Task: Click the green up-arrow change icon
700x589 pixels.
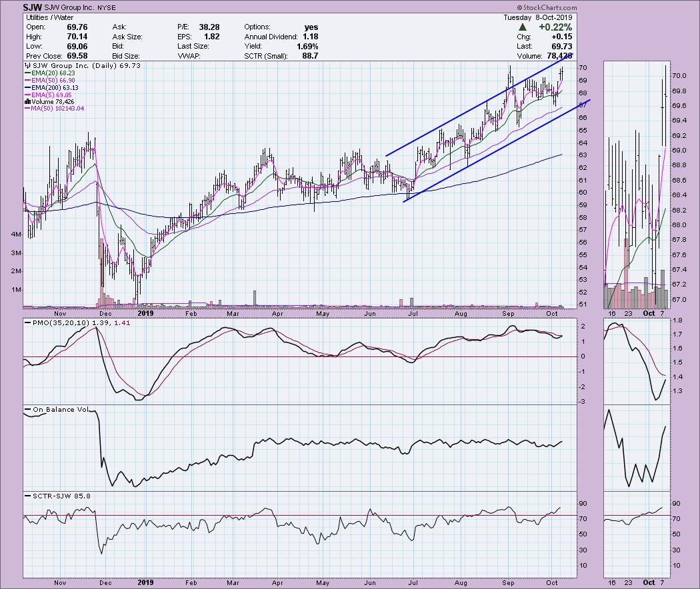Action: [522, 27]
